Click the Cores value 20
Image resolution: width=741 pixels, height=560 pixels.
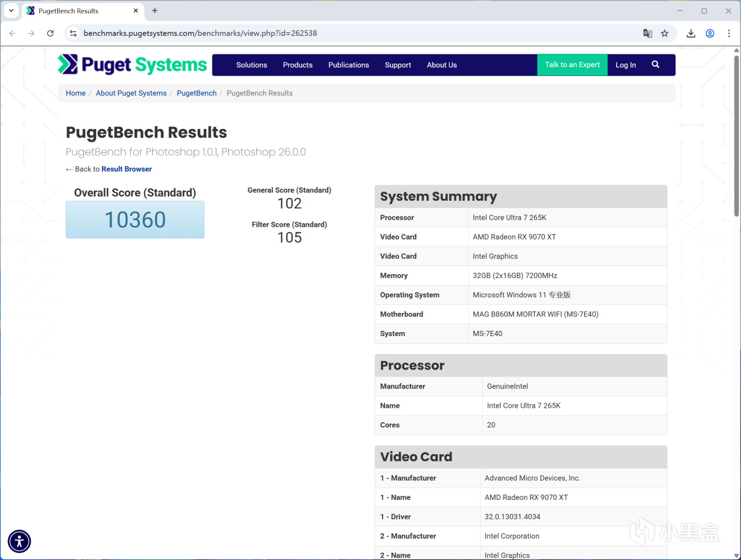(x=491, y=425)
